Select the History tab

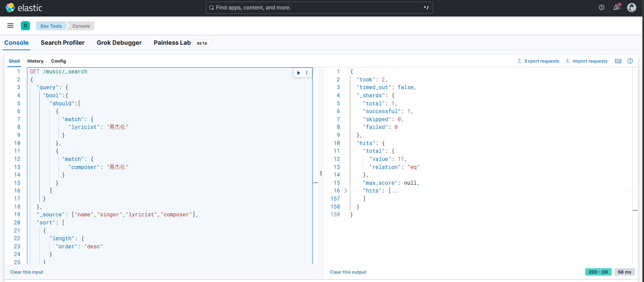[35, 61]
